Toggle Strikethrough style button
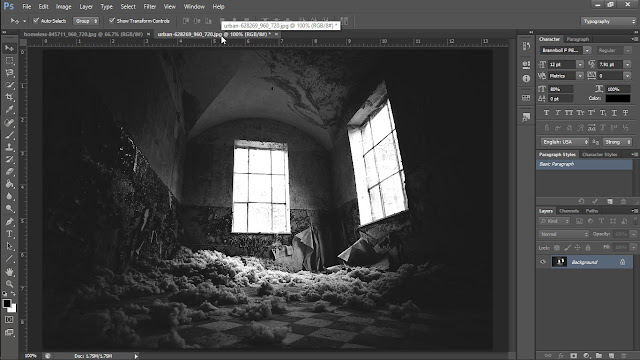 point(625,113)
